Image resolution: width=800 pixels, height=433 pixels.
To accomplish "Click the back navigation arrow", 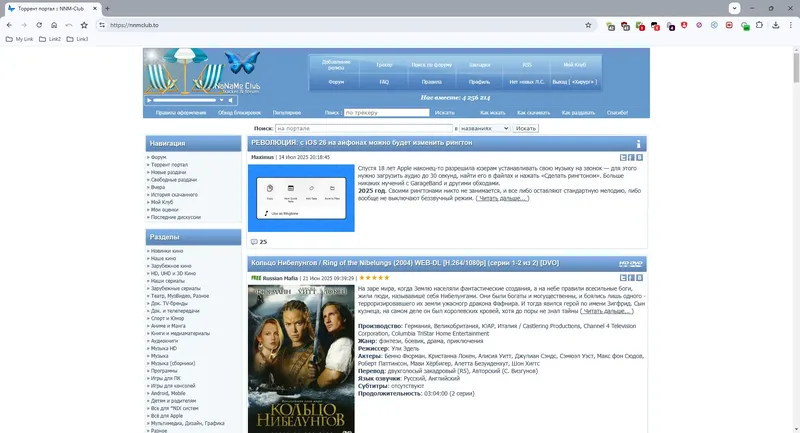I will (9, 25).
